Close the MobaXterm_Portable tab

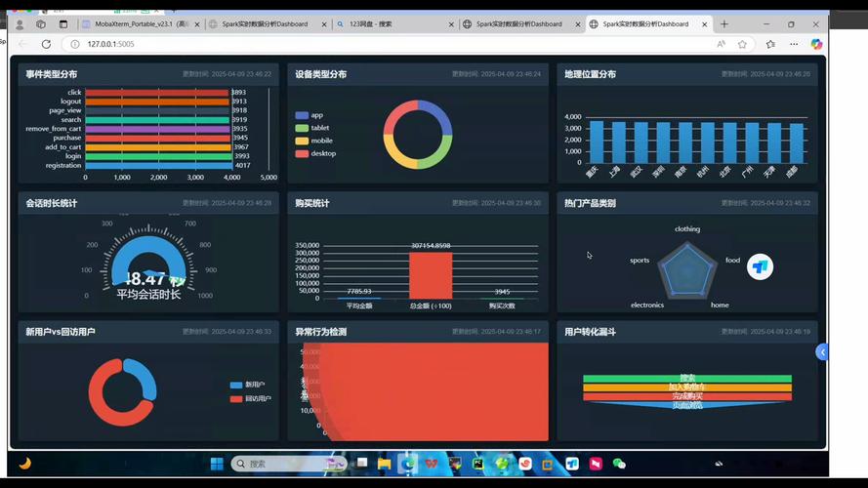pyautogui.click(x=197, y=24)
